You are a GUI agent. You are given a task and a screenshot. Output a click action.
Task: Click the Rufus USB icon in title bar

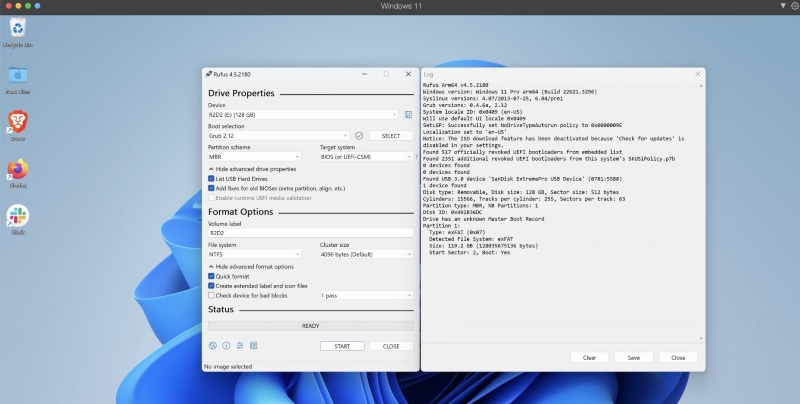(209, 74)
